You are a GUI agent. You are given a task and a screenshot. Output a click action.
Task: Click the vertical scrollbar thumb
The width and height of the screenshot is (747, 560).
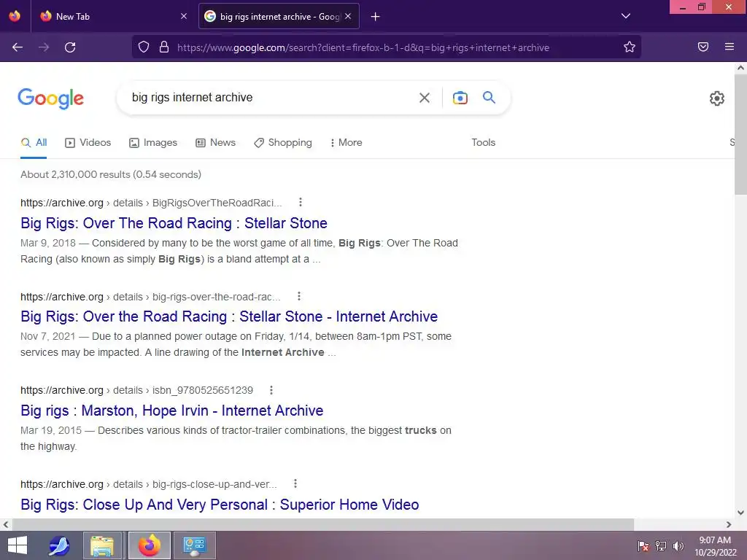[x=740, y=134]
